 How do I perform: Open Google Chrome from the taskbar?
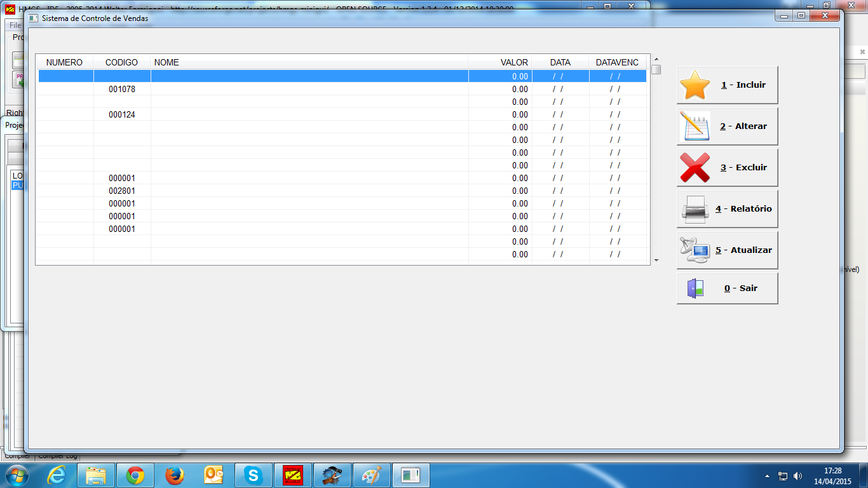pyautogui.click(x=135, y=475)
